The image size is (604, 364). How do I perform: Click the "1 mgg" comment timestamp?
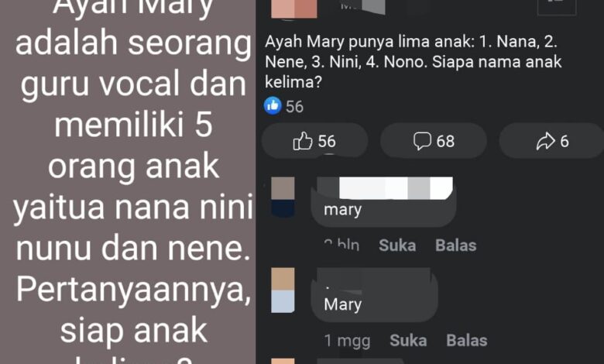coord(347,341)
